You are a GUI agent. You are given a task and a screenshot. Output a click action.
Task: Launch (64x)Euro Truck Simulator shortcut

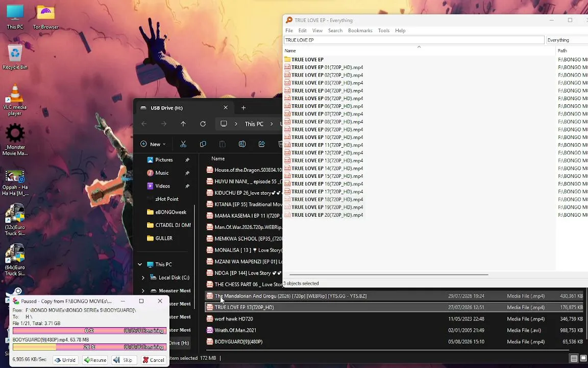(x=15, y=260)
